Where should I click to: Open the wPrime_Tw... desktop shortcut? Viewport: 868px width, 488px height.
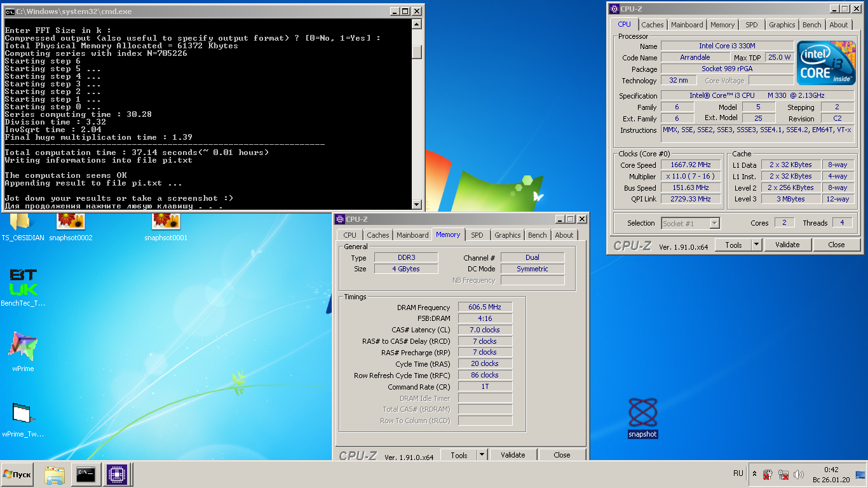[23, 419]
